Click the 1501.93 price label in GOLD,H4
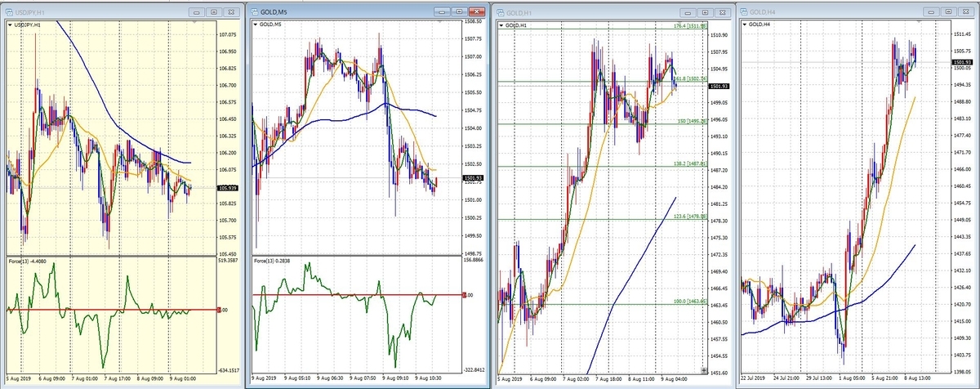980x389 pixels. 964,62
